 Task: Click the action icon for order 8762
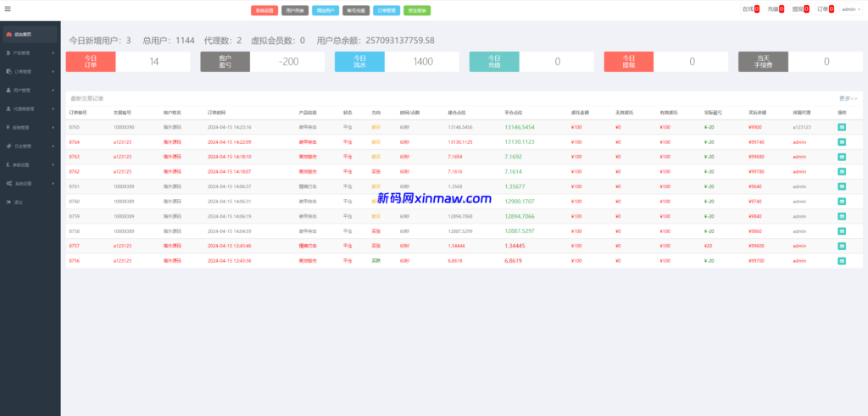click(x=842, y=171)
